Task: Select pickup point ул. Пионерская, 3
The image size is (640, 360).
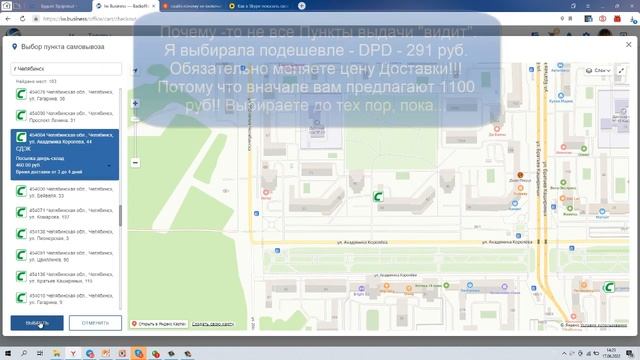Action: pyautogui.click(x=65, y=235)
